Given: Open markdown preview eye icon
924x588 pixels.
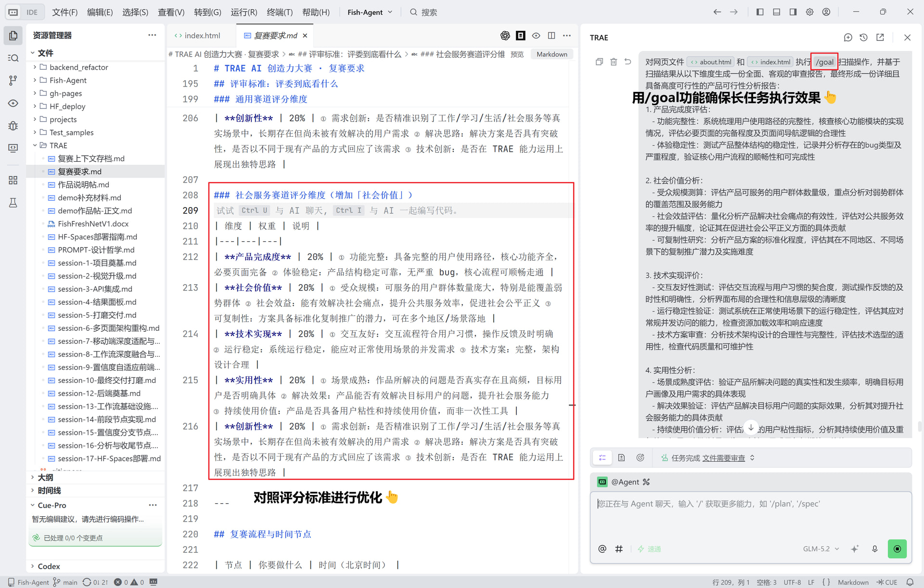Looking at the screenshot, I should click(536, 35).
